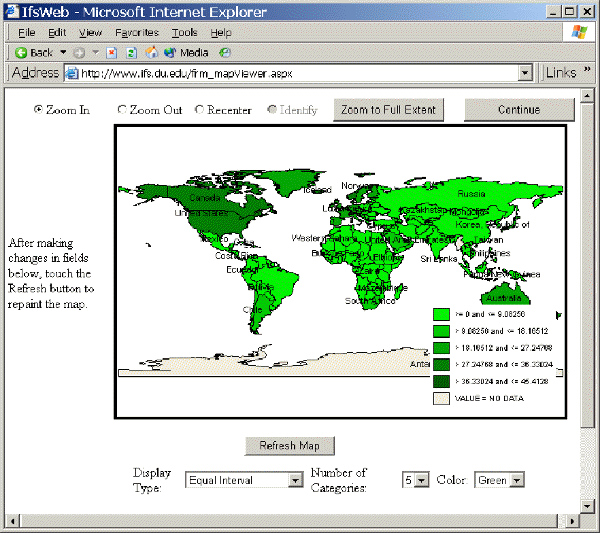Select the Zoom In radio button
This screenshot has width=600, height=533.
38,109
